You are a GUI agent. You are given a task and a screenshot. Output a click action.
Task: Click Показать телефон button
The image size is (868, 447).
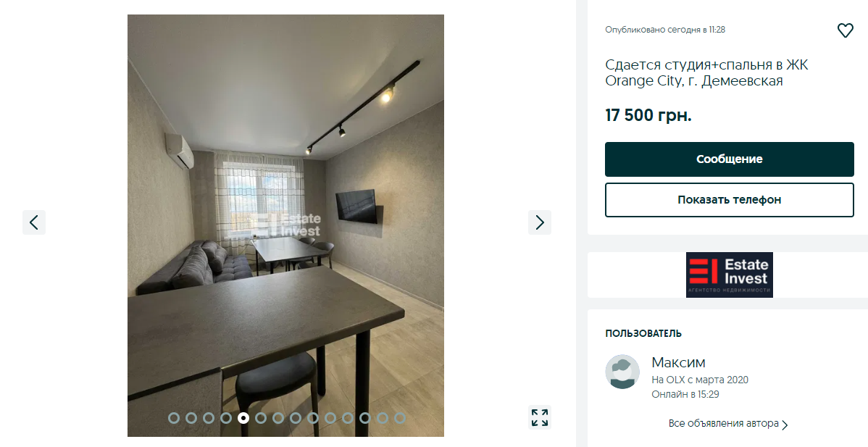(729, 200)
